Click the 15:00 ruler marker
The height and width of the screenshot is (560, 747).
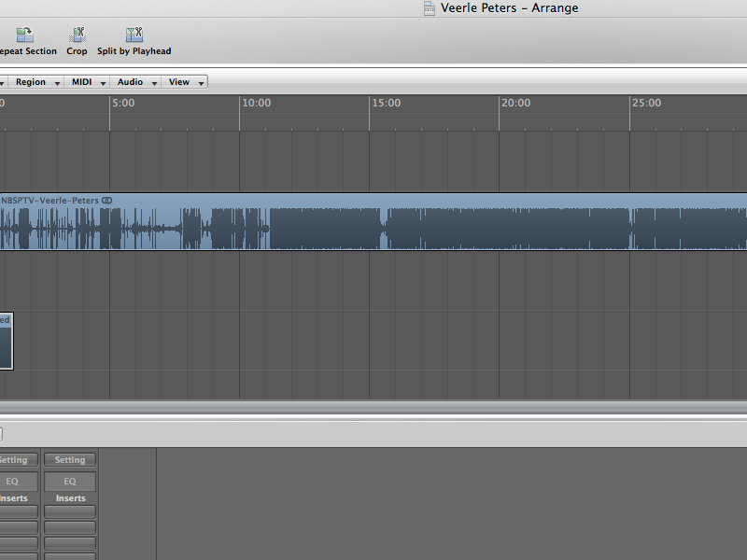point(386,103)
